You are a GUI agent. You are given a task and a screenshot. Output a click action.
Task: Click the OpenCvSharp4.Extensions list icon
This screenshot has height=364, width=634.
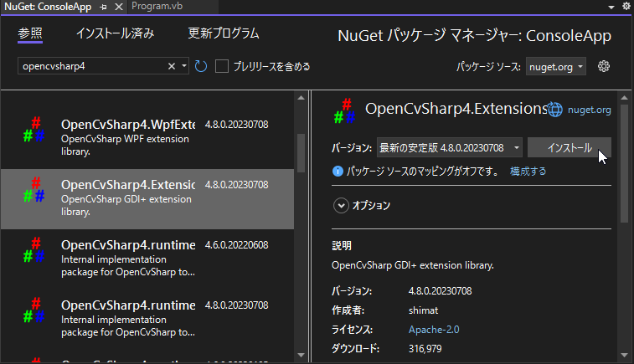pos(34,189)
